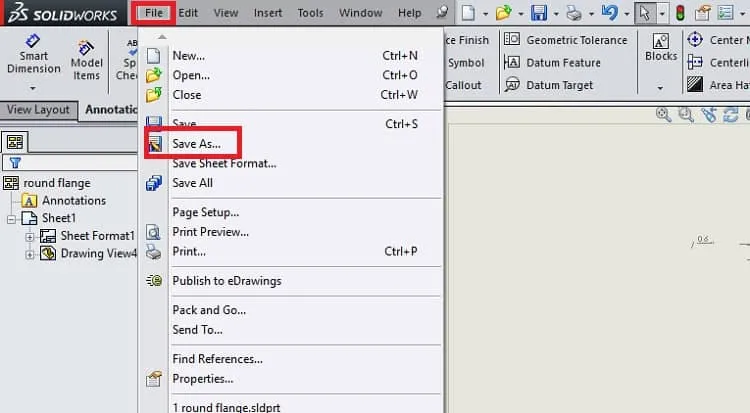Click the Rebuild traffic light icon
750x413 pixels.
(680, 13)
